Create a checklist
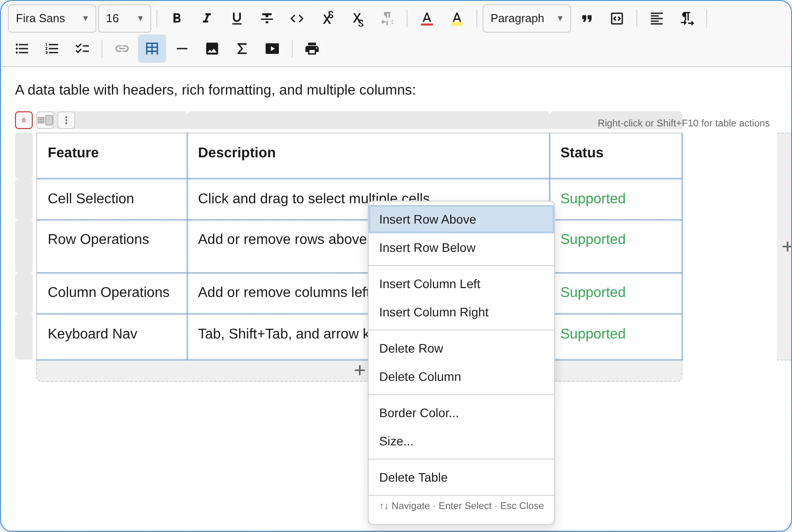Viewport: 792px width, 532px height. point(82,49)
